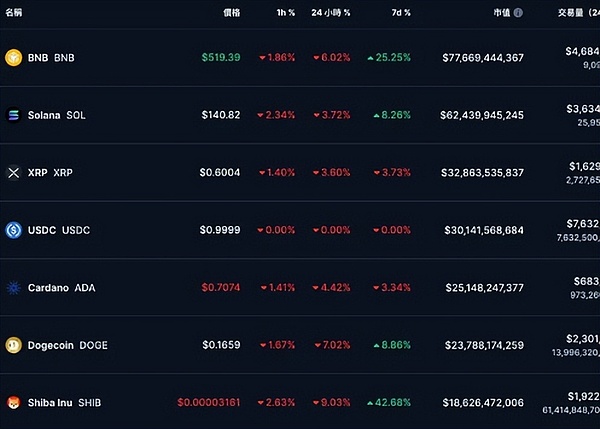The height and width of the screenshot is (429, 600).
Task: Click the Dogecoin coin logo icon
Action: pyautogui.click(x=13, y=345)
